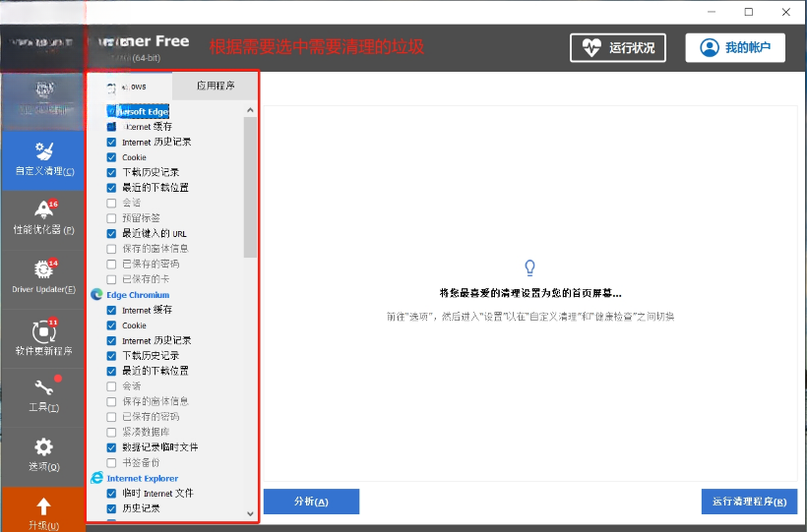Open Custom Clean (自定义清理) sidebar icon
Viewport: 807px width, 532px height.
click(44, 150)
